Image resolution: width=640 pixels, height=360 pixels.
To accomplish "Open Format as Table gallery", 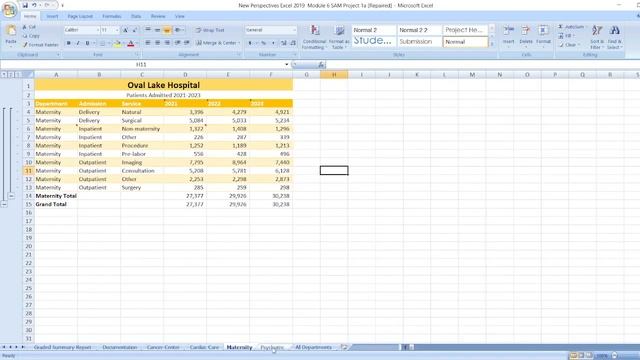I will tap(339, 37).
